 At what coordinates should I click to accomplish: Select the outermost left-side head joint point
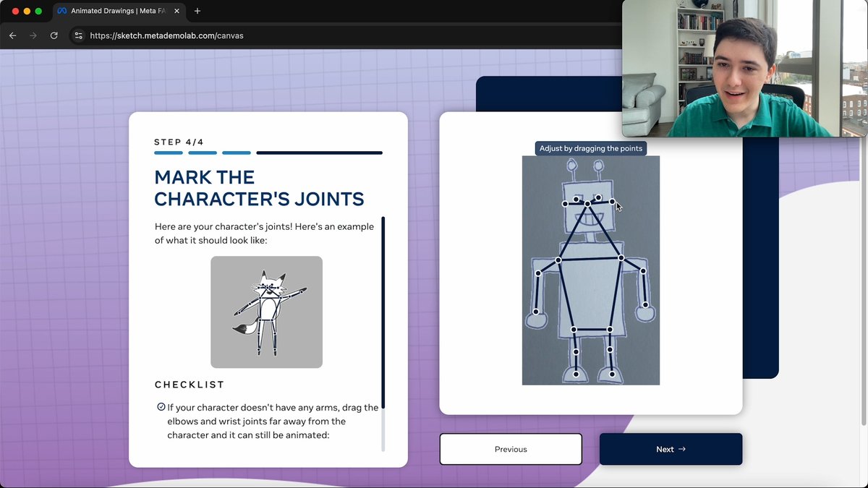pyautogui.click(x=565, y=204)
